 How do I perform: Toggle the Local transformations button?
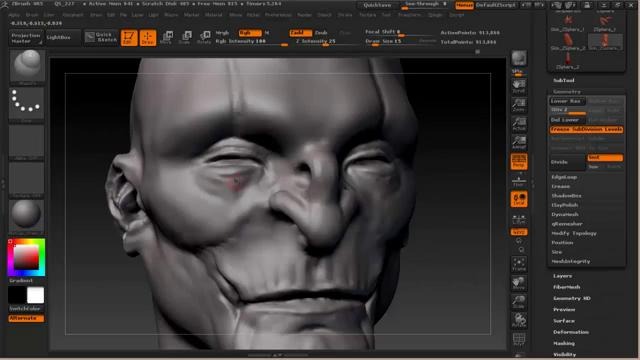pyautogui.click(x=519, y=199)
